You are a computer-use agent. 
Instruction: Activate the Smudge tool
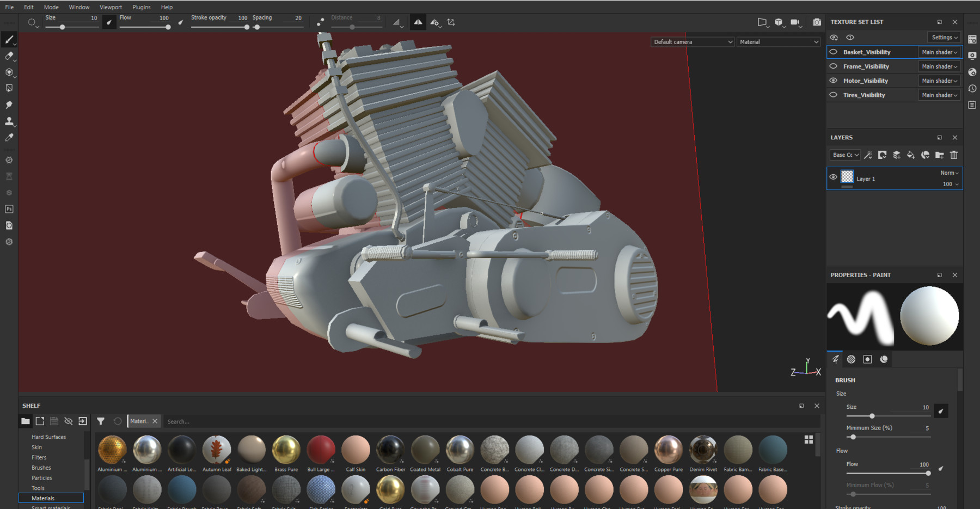coord(9,105)
